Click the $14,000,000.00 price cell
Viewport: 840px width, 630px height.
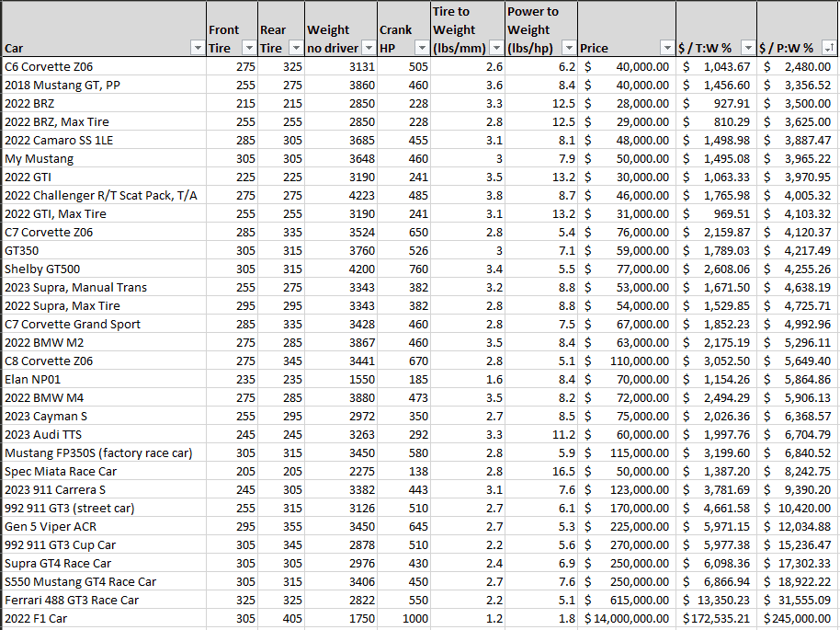click(627, 619)
